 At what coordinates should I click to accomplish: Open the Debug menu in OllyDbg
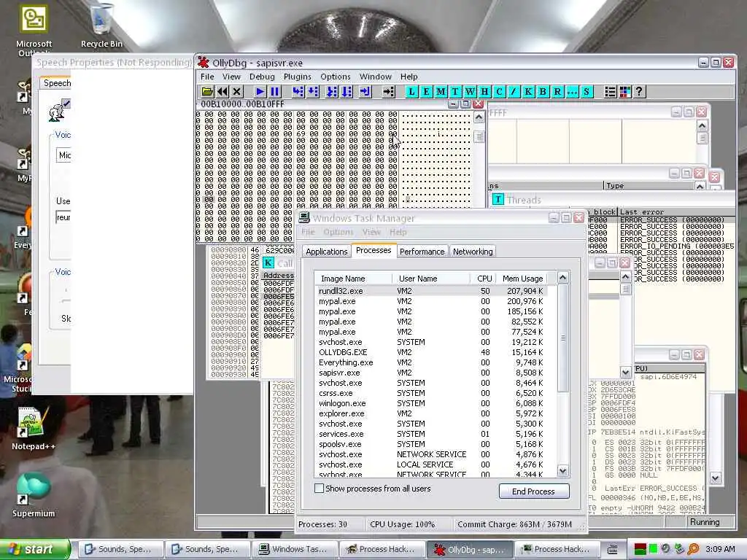262,77
